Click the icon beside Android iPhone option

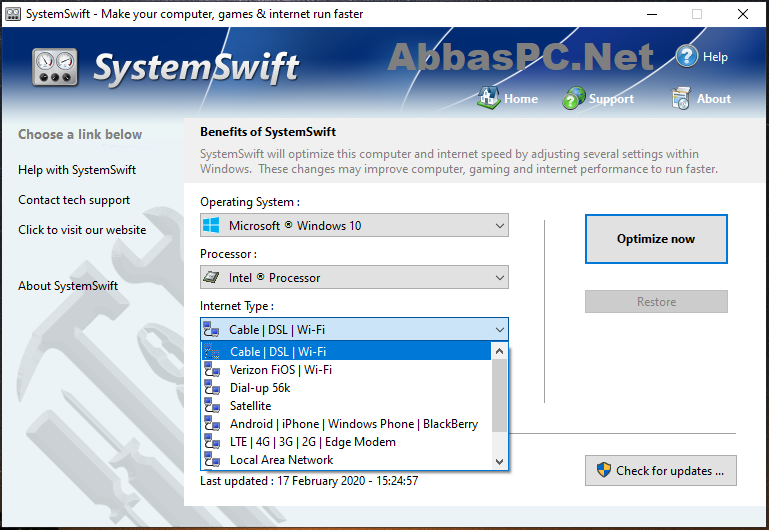(x=212, y=424)
